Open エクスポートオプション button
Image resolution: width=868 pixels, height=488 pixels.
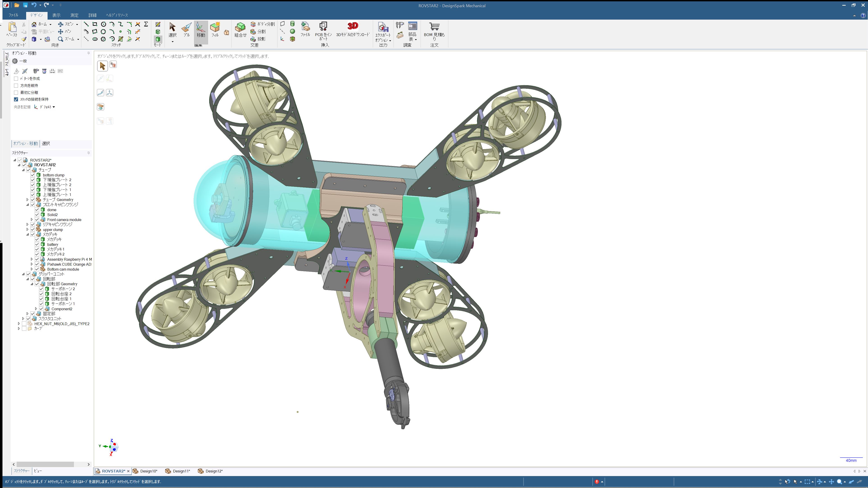(x=383, y=32)
